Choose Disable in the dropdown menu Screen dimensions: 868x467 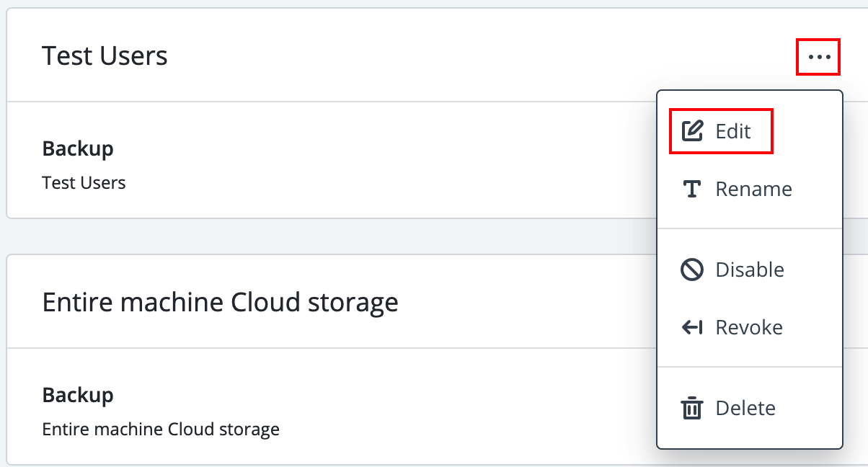pyautogui.click(x=750, y=269)
